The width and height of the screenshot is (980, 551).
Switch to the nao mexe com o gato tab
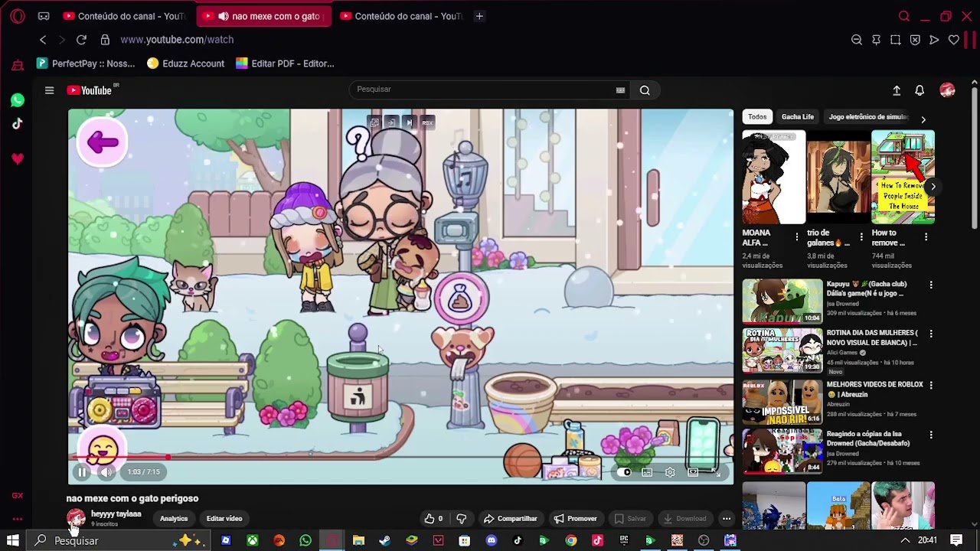click(264, 16)
